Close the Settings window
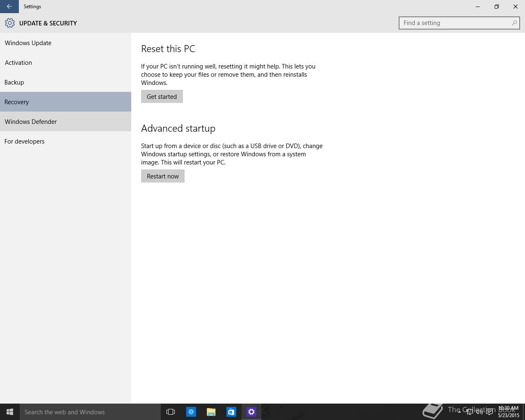This screenshot has width=525, height=420. (x=516, y=7)
